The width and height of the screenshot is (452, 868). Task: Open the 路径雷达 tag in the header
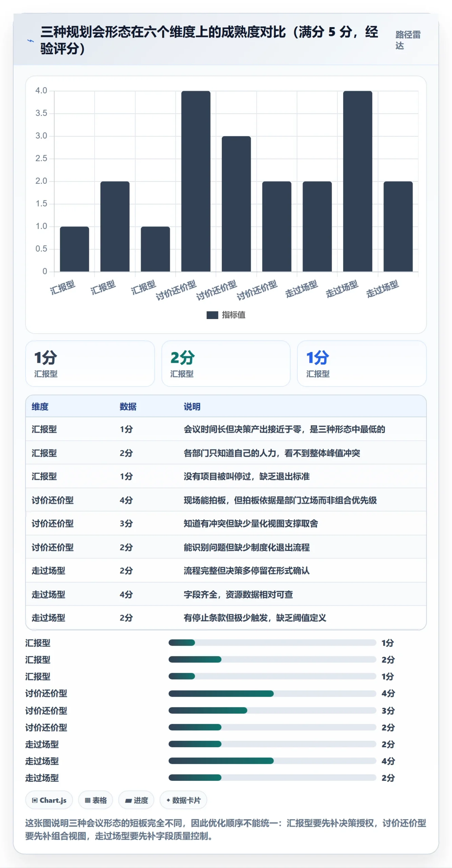click(408, 40)
